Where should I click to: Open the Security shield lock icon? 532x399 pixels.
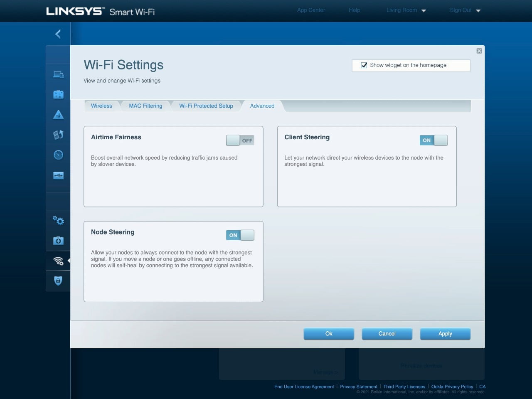click(58, 281)
